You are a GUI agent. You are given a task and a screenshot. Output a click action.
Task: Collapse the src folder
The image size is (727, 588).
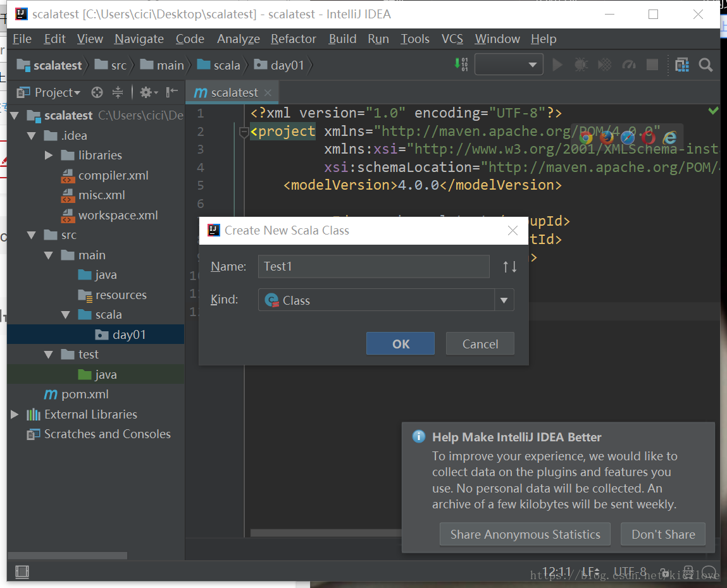(x=32, y=235)
